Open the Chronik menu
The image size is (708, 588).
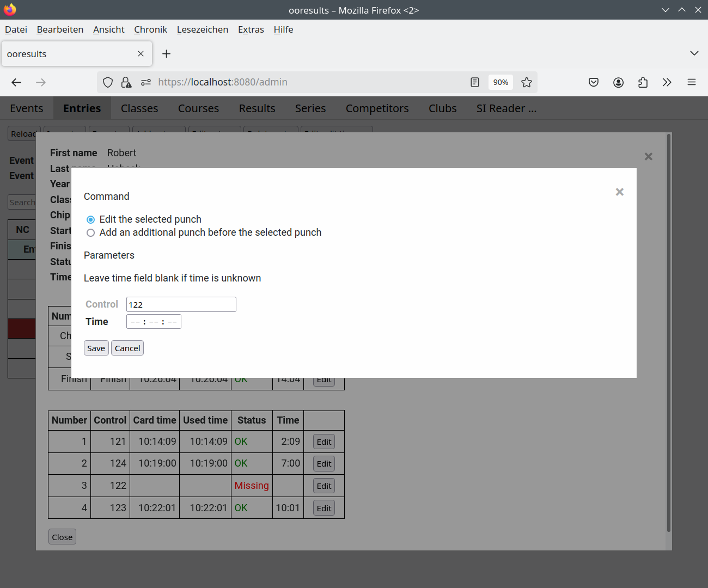point(151,29)
